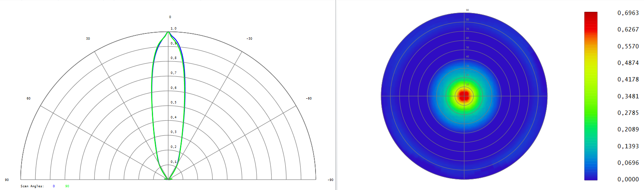The image size is (644, 190).
Task: Click the color scale value 0,4874
Action: pos(628,63)
